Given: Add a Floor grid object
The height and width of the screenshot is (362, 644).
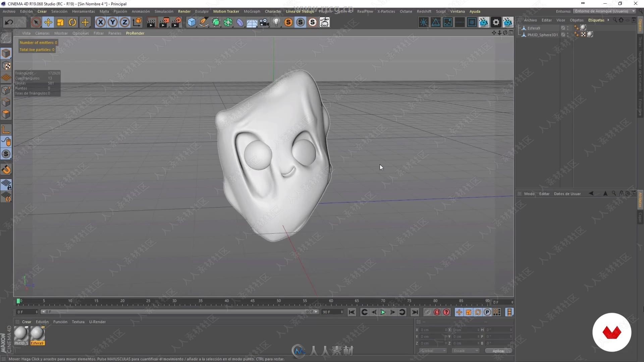Looking at the screenshot, I should 252,22.
